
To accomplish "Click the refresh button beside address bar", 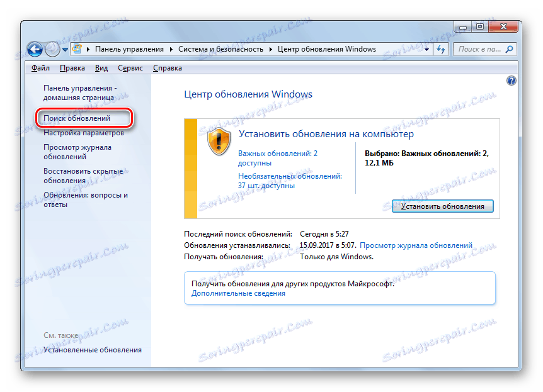I will 441,50.
